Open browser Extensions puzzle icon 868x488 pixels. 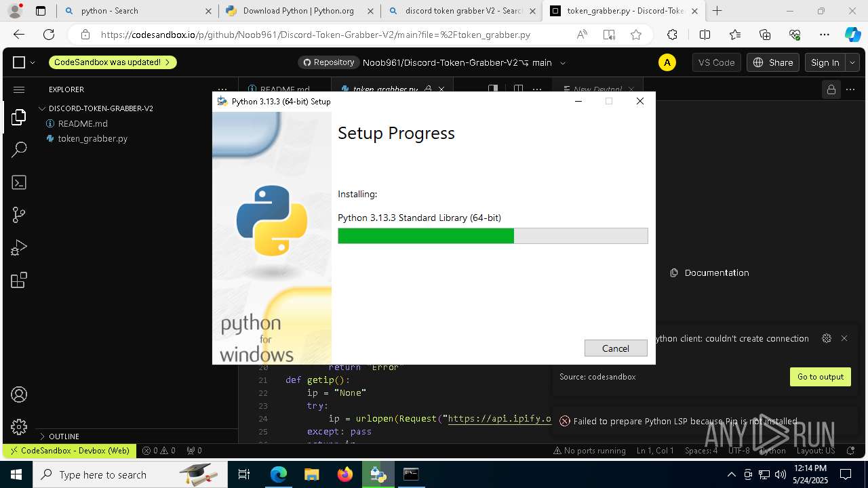tap(672, 35)
